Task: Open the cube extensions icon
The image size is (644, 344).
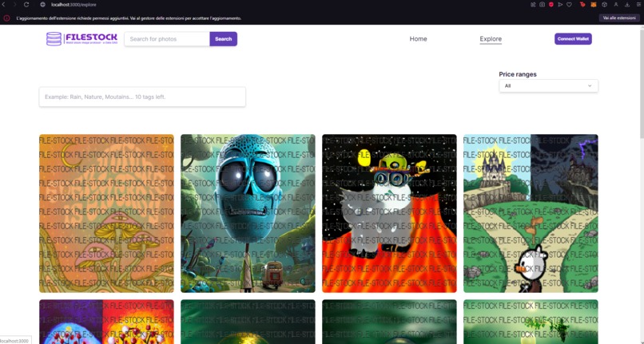Action: (605, 5)
